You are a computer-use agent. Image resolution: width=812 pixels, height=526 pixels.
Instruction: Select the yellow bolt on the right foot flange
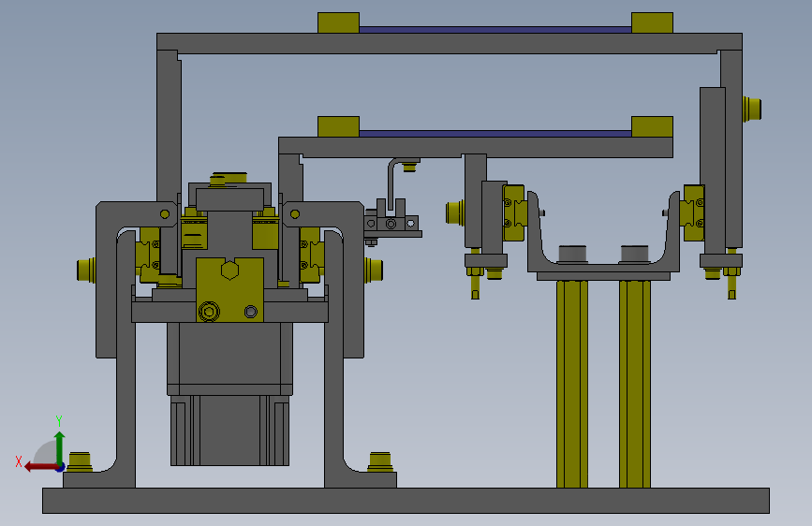click(x=380, y=461)
